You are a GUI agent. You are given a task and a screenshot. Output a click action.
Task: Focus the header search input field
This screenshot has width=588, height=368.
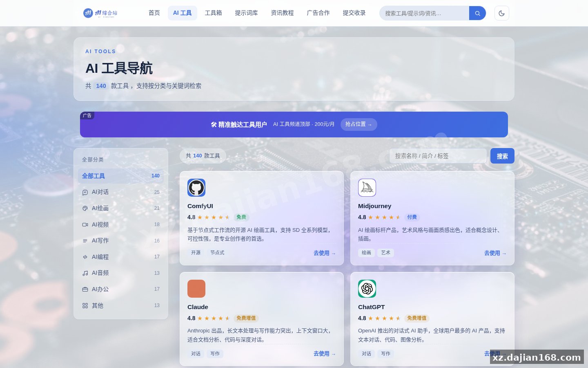point(424,13)
